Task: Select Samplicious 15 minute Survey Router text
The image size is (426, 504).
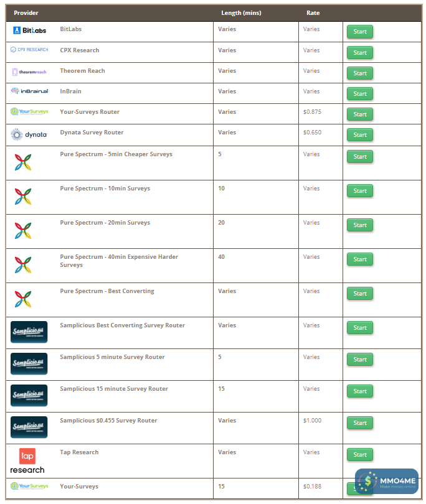Action: [x=114, y=389]
